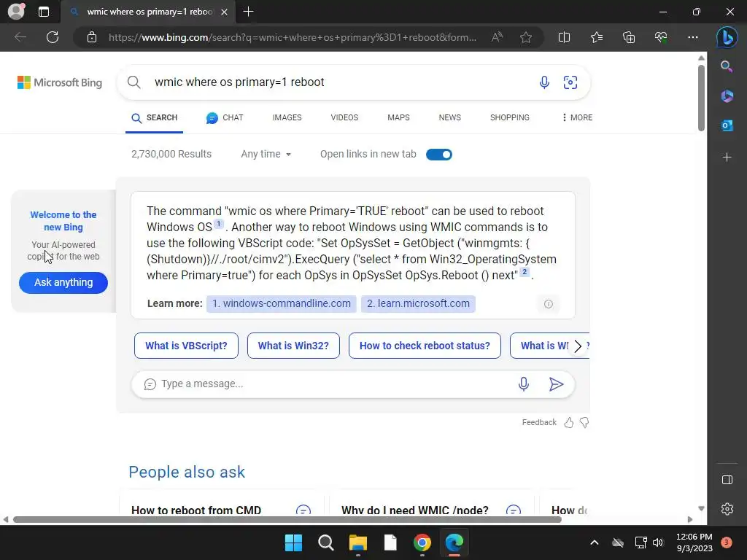Open the tab actions menu icon
The image size is (747, 560).
tap(44, 12)
